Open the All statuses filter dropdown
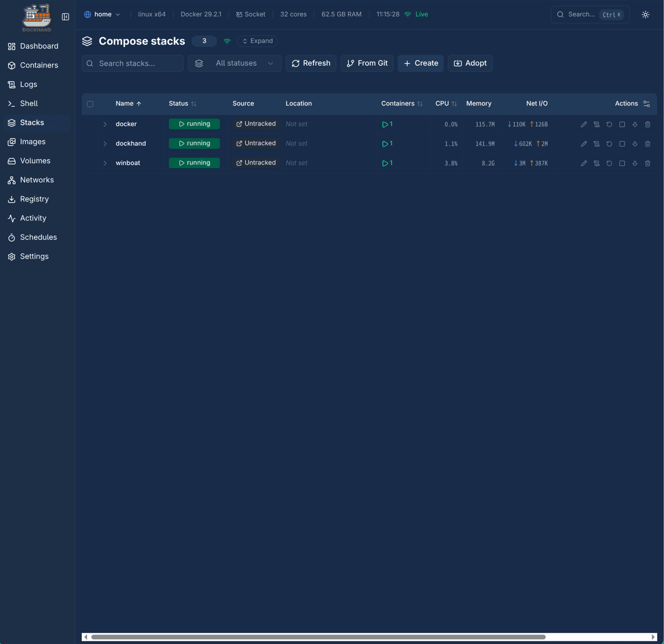This screenshot has height=644, width=664. coord(234,63)
